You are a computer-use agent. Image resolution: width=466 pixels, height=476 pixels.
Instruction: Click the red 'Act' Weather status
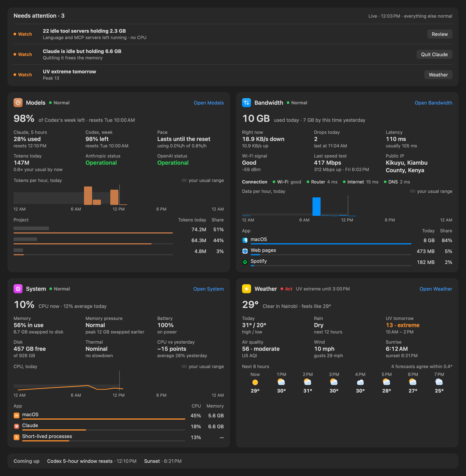(x=286, y=289)
